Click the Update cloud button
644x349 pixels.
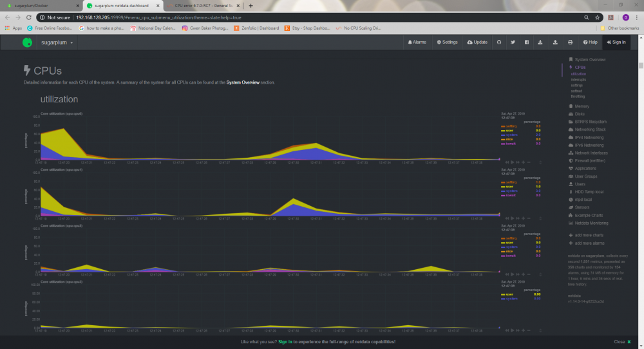coord(477,42)
